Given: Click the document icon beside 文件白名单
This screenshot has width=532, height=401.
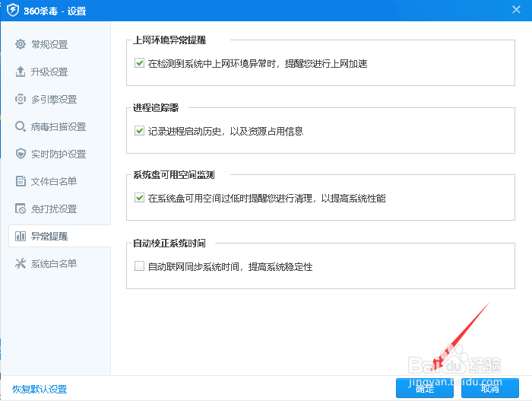Looking at the screenshot, I should 21,181.
